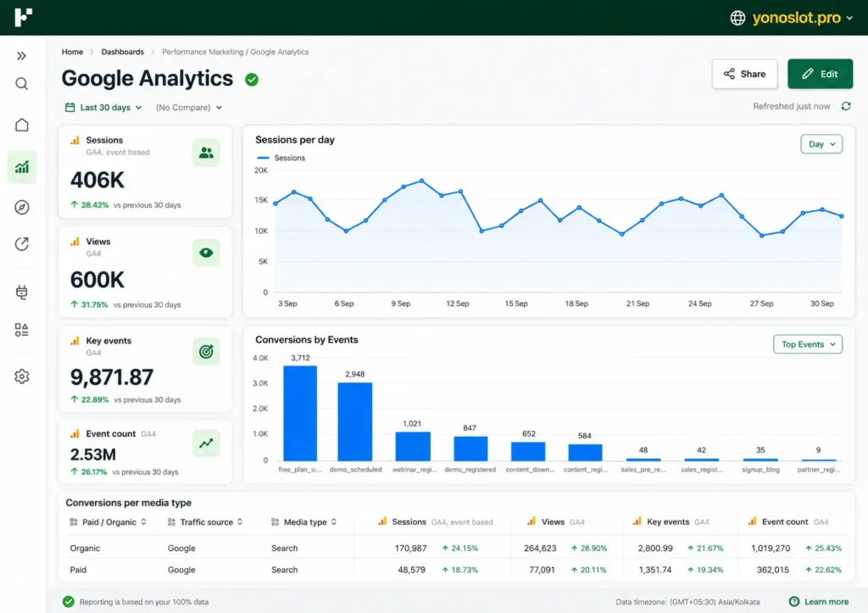Click the 1,019,270 event count cell
The image size is (868, 613).
(x=771, y=549)
